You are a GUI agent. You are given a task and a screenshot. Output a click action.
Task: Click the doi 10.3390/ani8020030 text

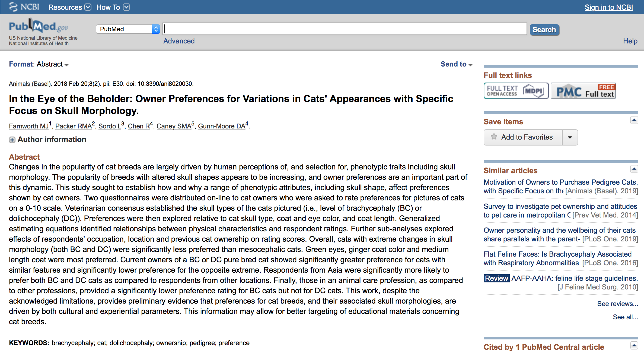(x=160, y=84)
